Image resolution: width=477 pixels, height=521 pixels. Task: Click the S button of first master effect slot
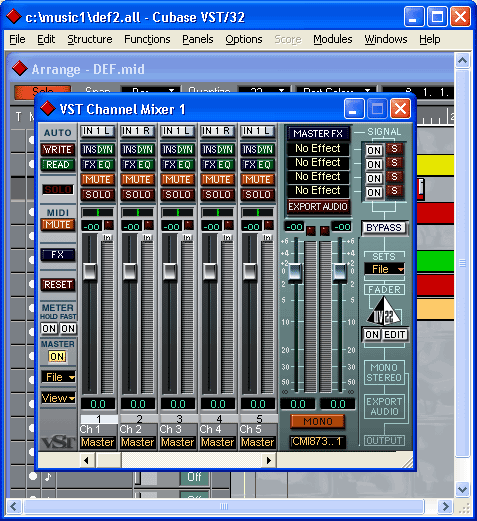point(394,149)
